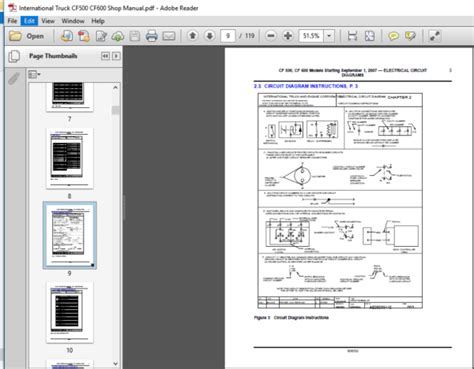Add a sticky note comment
The width and height of the screenshot is (474, 369).
click(x=393, y=36)
